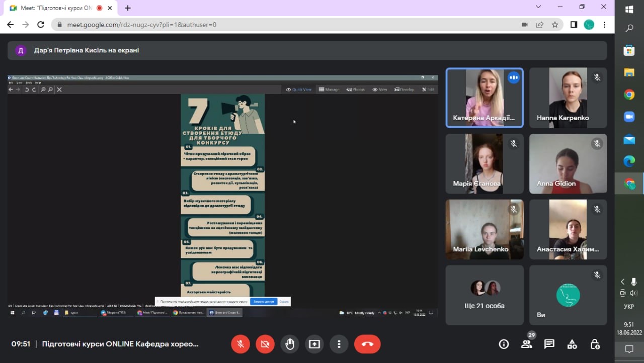
Task: Toggle the Chrome side panel
Action: (x=574, y=25)
